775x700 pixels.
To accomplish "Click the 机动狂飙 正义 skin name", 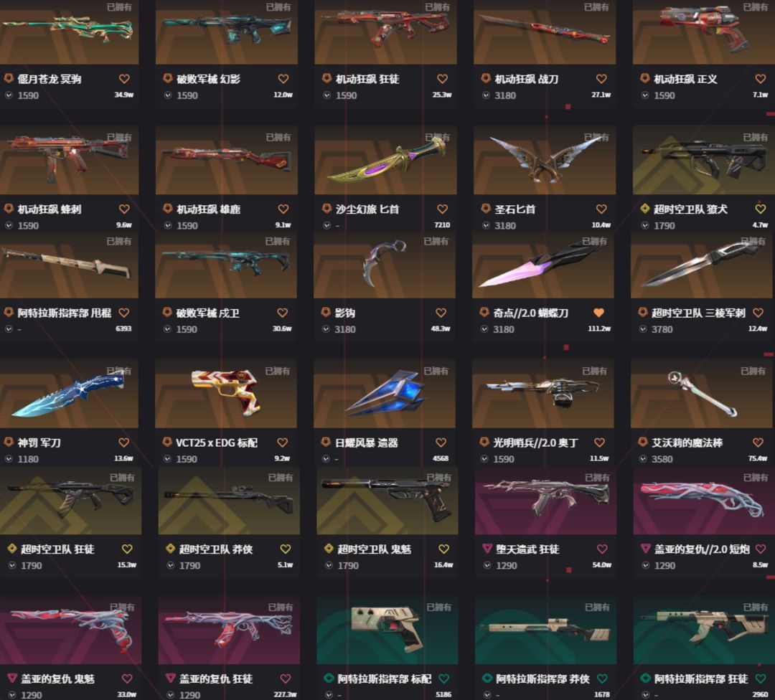I will point(685,79).
